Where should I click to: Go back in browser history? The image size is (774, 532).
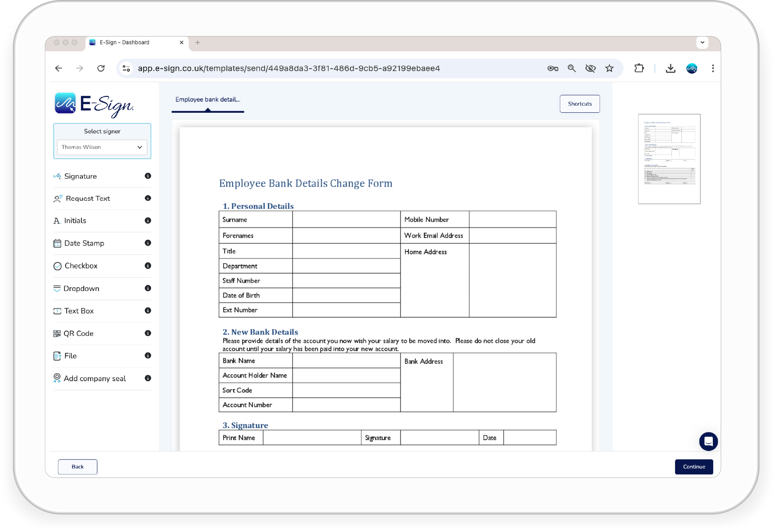58,68
